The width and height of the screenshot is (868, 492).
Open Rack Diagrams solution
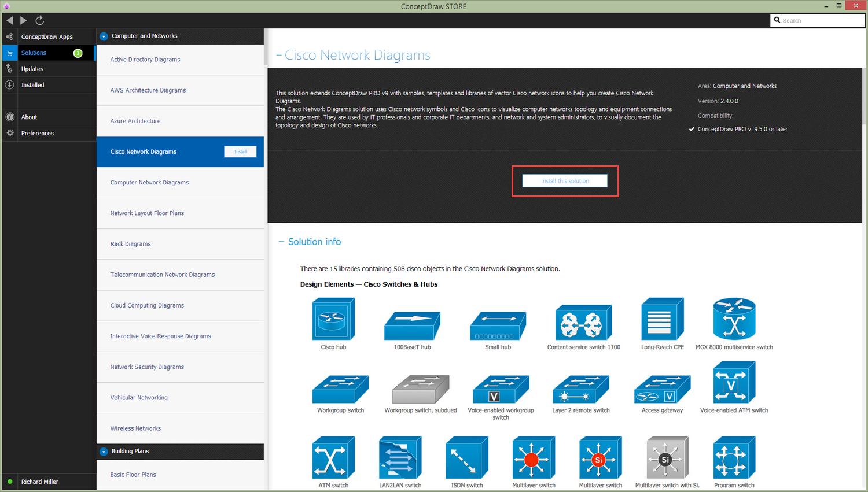(x=180, y=244)
